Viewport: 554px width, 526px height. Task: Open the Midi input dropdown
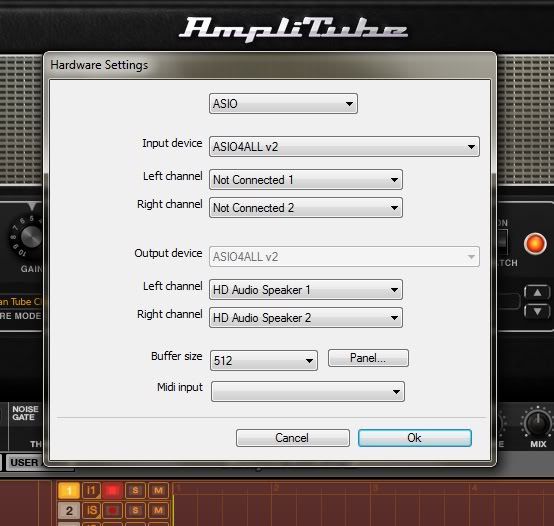308,391
